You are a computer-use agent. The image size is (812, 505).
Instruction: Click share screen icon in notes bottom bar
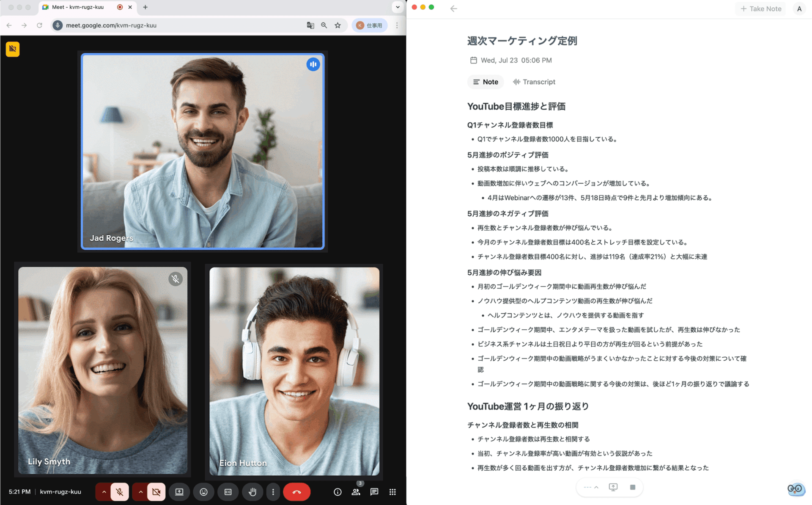[613, 487]
